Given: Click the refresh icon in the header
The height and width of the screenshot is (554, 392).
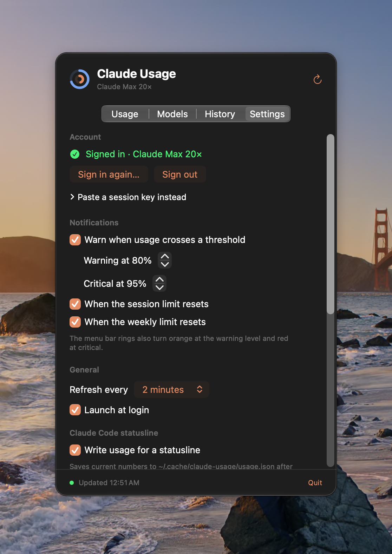Looking at the screenshot, I should pyautogui.click(x=318, y=79).
